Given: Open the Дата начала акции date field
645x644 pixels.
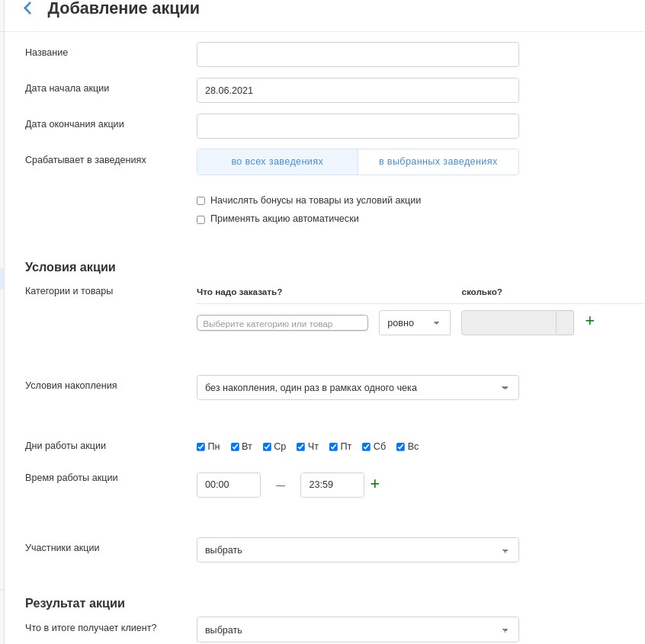Looking at the screenshot, I should [358, 90].
